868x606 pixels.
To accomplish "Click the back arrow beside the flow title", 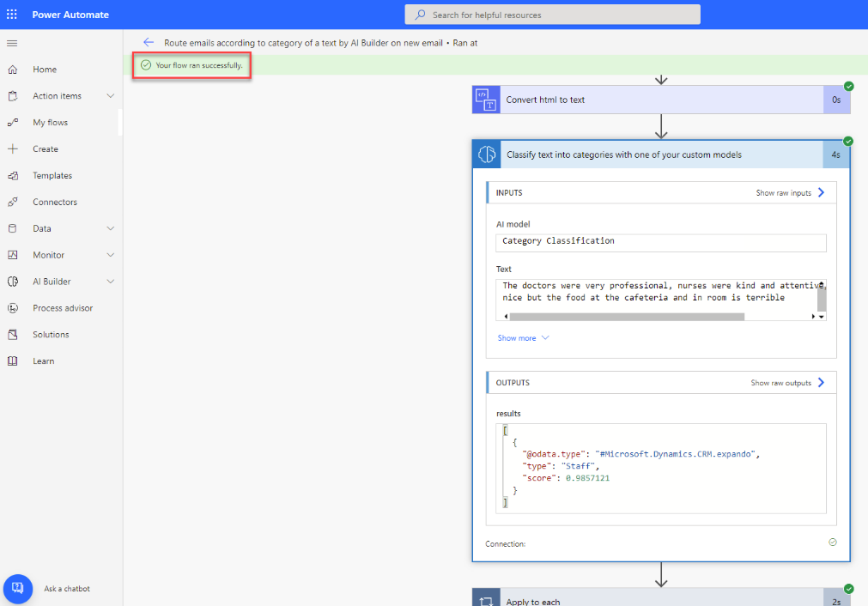I will click(148, 41).
